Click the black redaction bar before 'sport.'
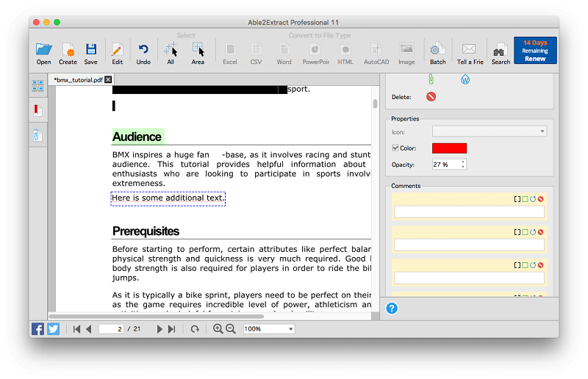Image resolution: width=588 pixels, height=379 pixels. [x=199, y=89]
